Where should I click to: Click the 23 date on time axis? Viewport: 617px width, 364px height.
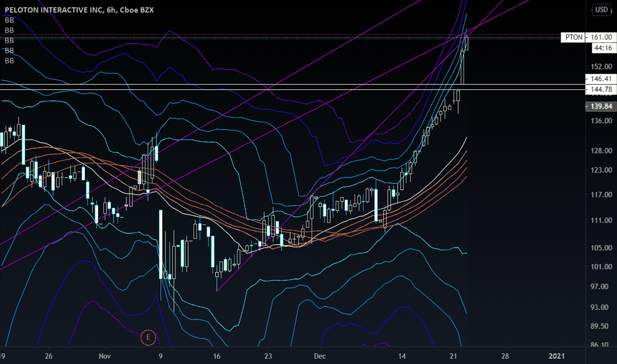268,356
